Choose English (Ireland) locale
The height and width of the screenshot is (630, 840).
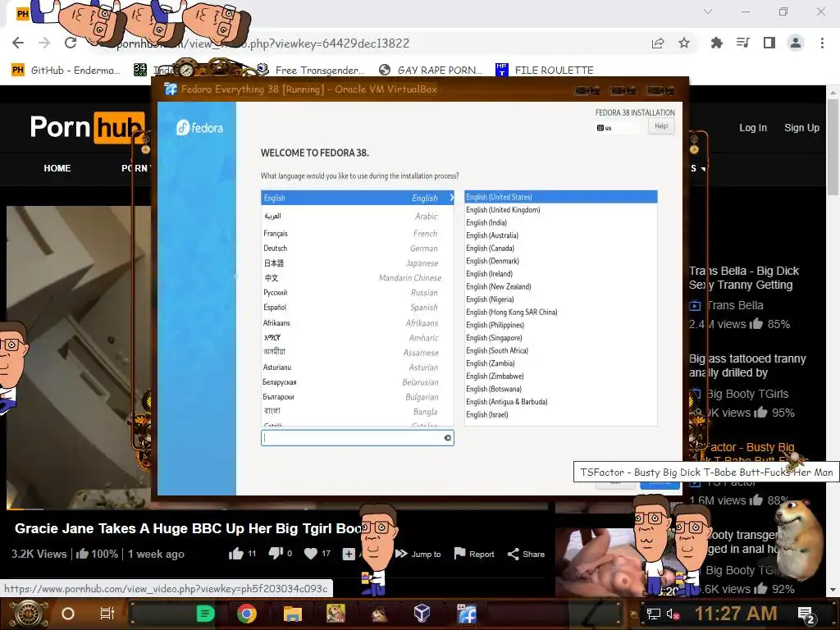[561, 274]
